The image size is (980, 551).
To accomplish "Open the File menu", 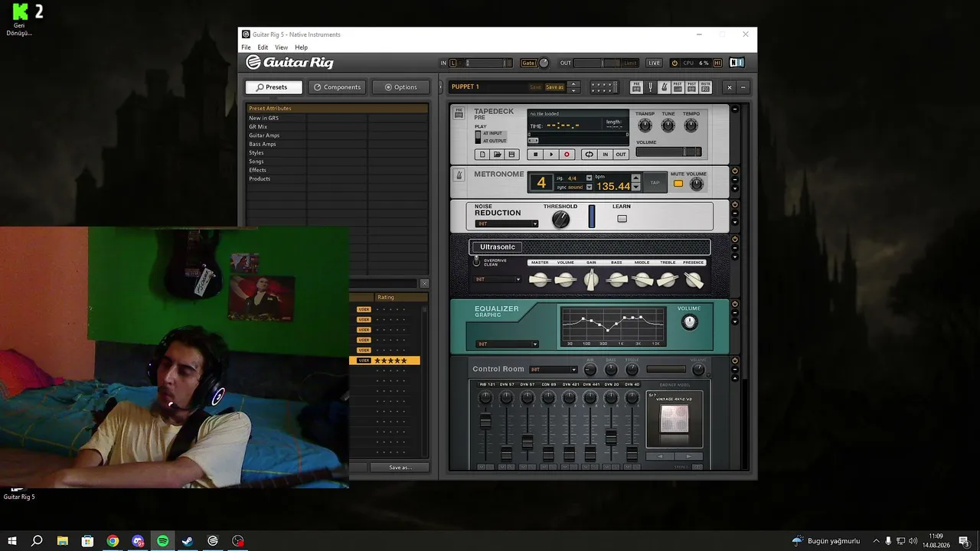I will [x=246, y=47].
